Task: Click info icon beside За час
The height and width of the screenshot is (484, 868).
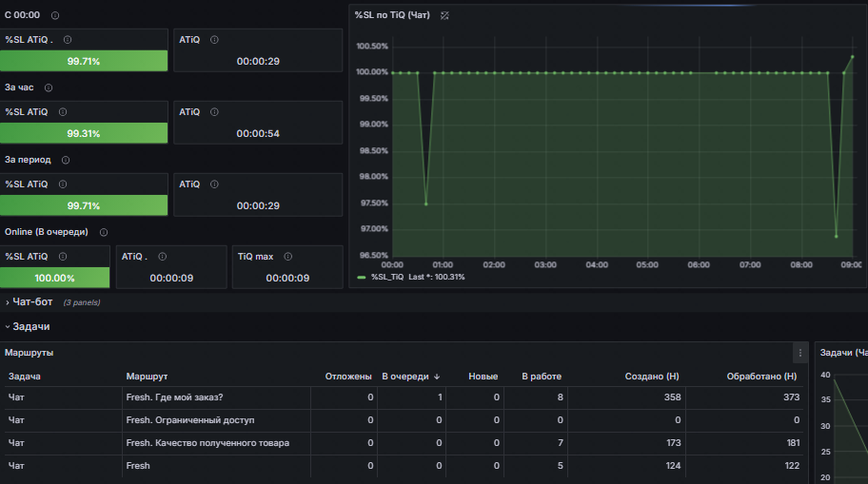Action: pyautogui.click(x=49, y=87)
